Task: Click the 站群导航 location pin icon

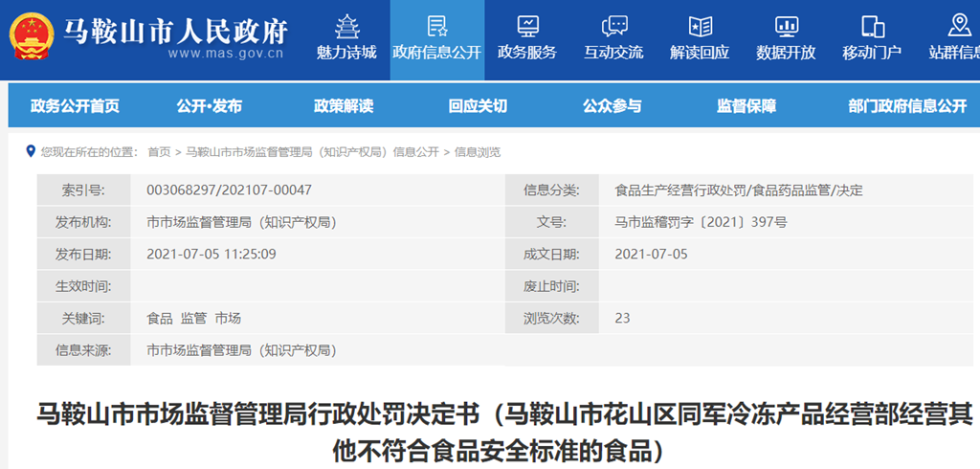Action: pyautogui.click(x=958, y=26)
